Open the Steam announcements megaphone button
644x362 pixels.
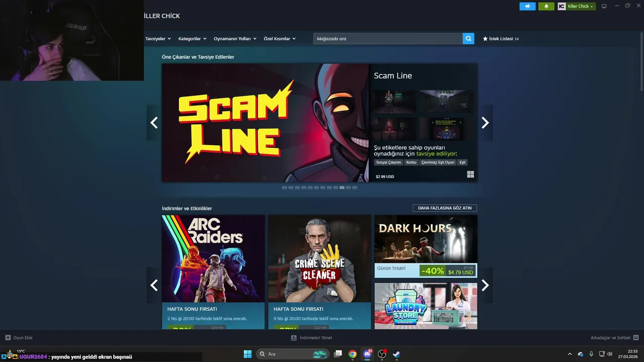point(527,6)
